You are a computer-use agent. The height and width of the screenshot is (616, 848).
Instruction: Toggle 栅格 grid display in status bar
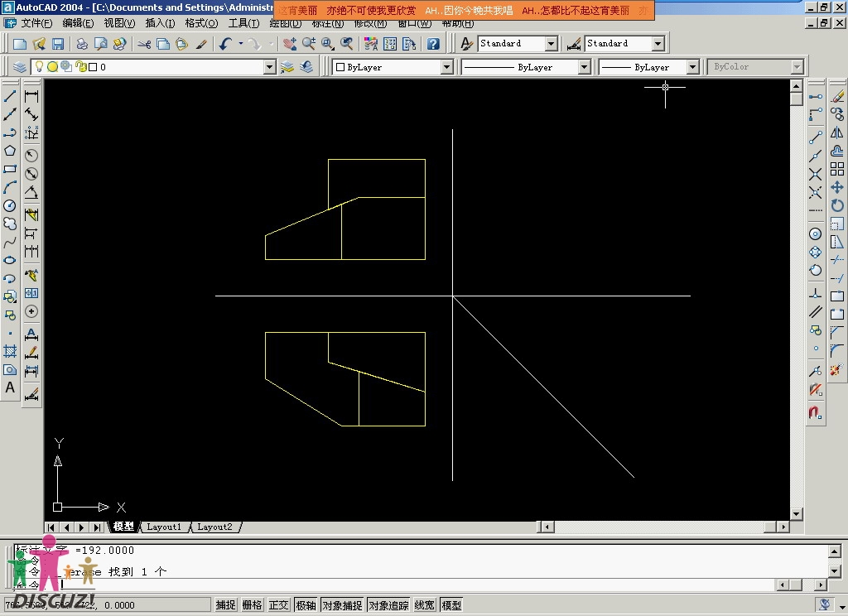tap(252, 605)
